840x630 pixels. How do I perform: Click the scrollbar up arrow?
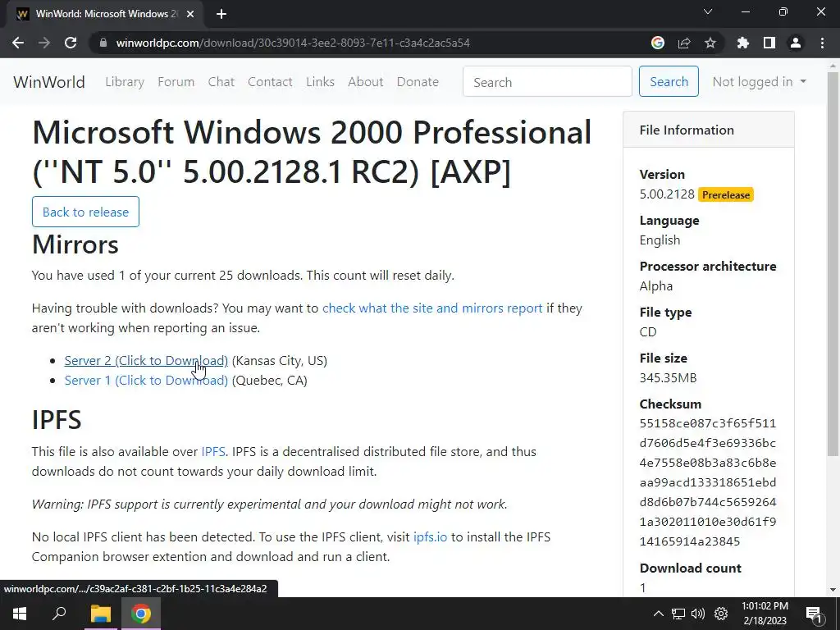pos(833,66)
